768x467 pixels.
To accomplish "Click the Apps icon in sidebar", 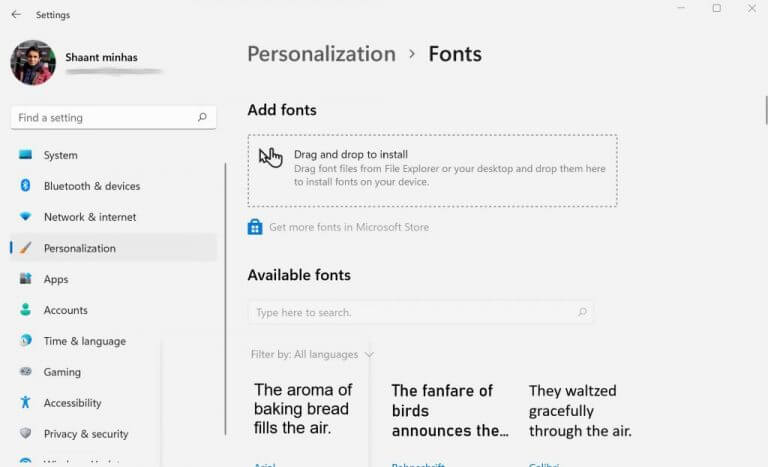I will pyautogui.click(x=25, y=279).
